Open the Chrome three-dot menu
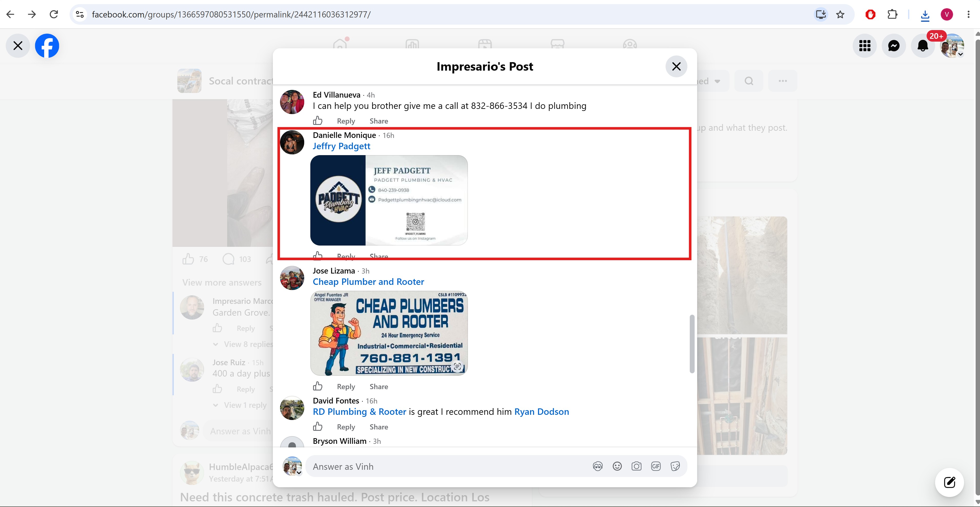980x507 pixels. [x=968, y=14]
